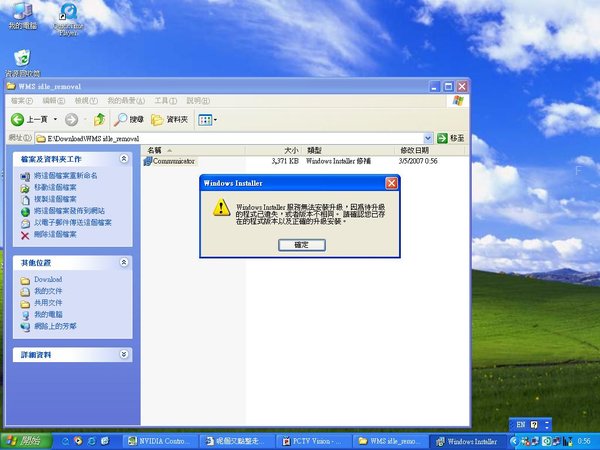Switch to PCTV Vision taskbar button
This screenshot has height=450, width=600.
coord(313,442)
